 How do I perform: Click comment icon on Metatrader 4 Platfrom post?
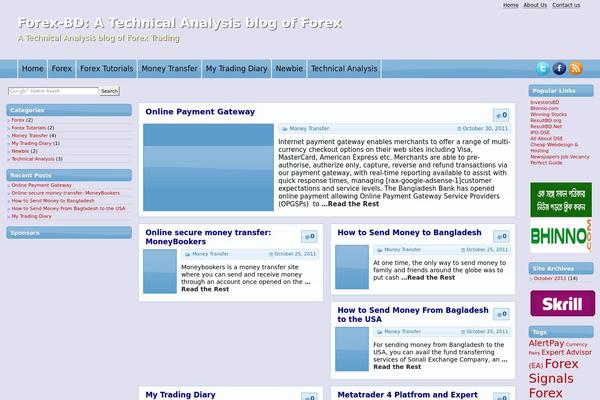tap(501, 397)
